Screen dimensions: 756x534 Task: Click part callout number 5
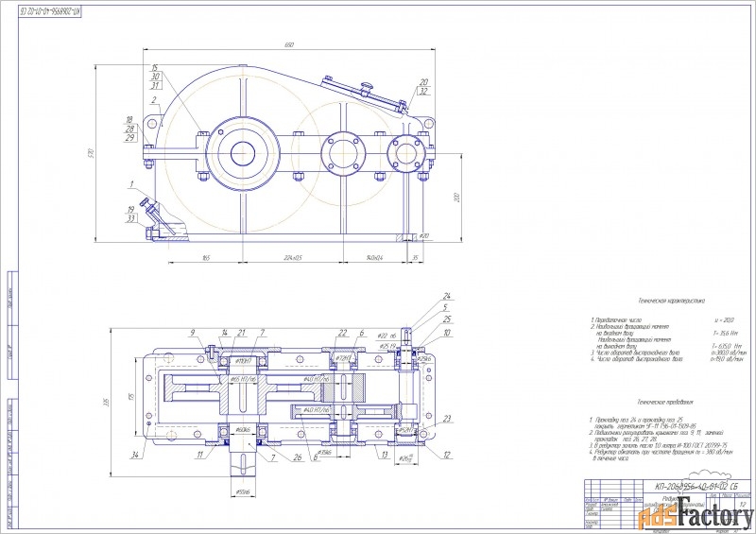(446, 307)
